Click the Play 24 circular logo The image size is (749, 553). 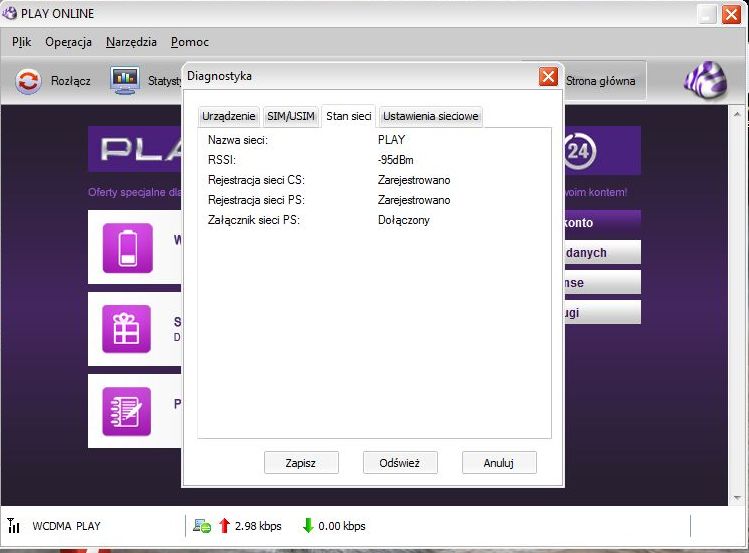tap(578, 151)
